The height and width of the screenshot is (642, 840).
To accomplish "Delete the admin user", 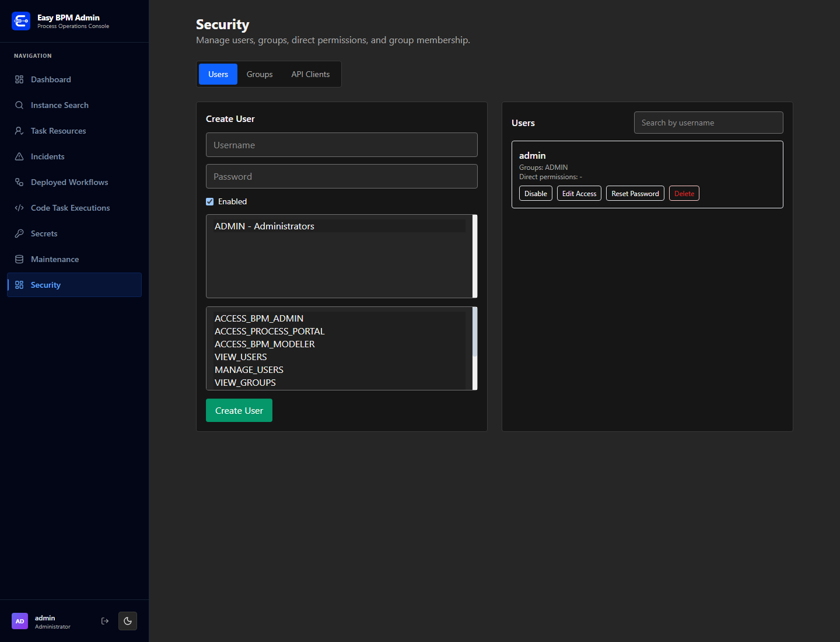I will tap(684, 193).
